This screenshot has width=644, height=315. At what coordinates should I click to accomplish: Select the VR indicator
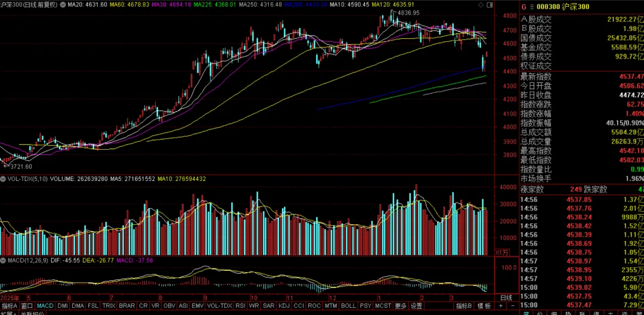click(x=156, y=306)
